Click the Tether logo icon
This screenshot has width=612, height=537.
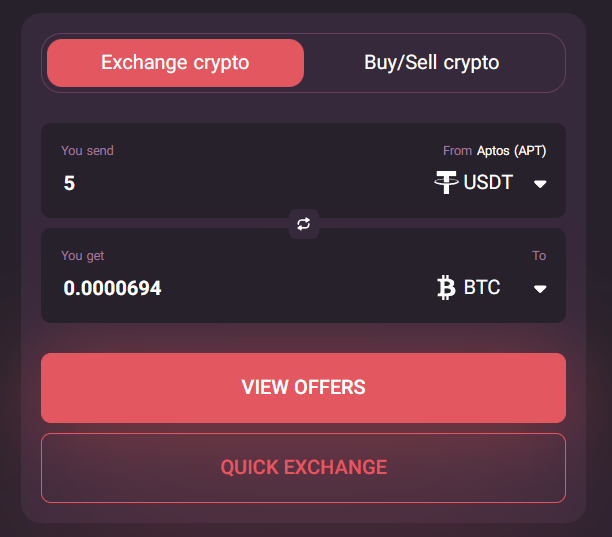click(446, 183)
